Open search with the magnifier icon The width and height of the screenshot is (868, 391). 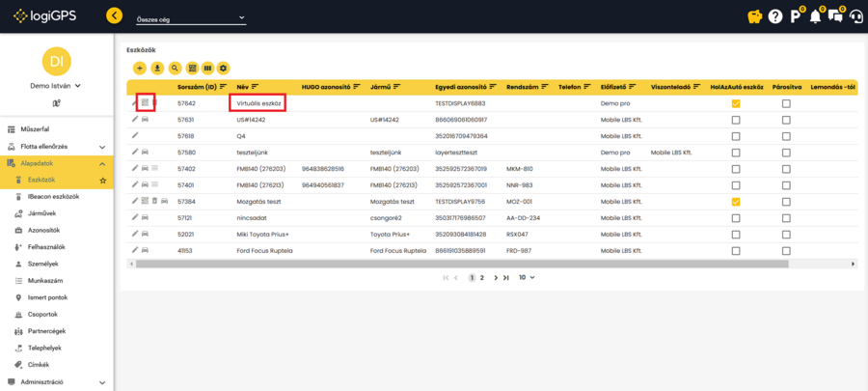[175, 68]
